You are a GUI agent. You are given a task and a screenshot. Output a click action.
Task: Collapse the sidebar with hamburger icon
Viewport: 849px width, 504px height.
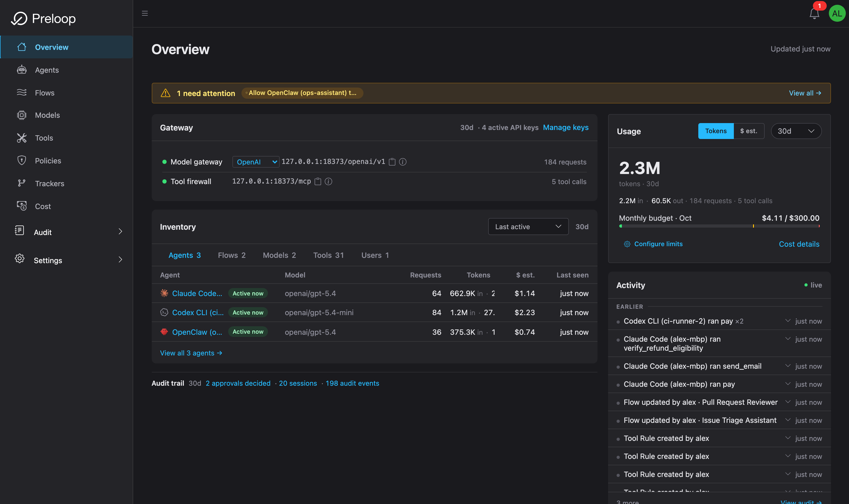(x=145, y=13)
